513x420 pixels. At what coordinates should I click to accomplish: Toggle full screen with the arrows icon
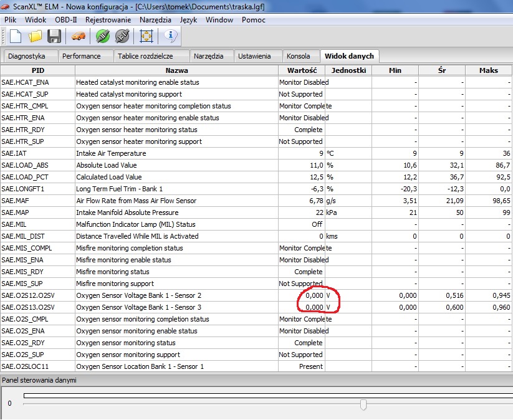146,36
